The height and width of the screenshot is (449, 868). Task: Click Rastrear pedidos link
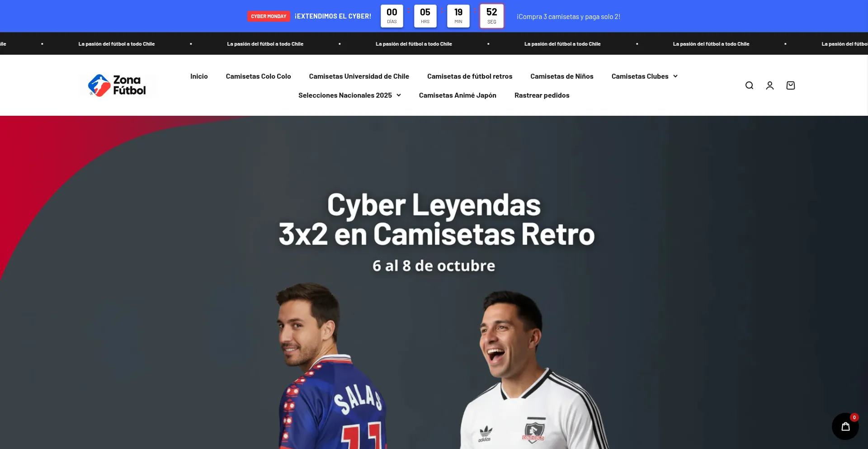coord(542,95)
